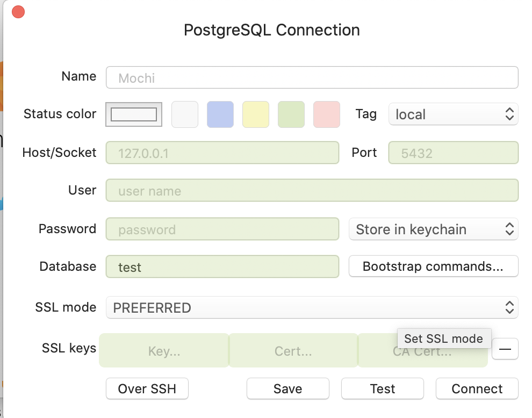The image size is (532, 418).
Task: Select the yellow status color swatch
Action: (256, 114)
